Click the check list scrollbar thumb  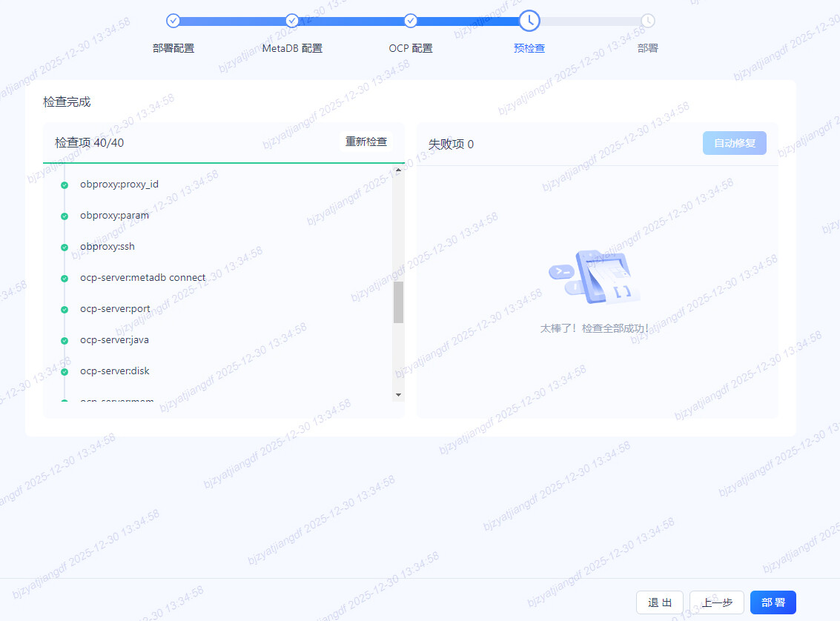click(x=398, y=302)
